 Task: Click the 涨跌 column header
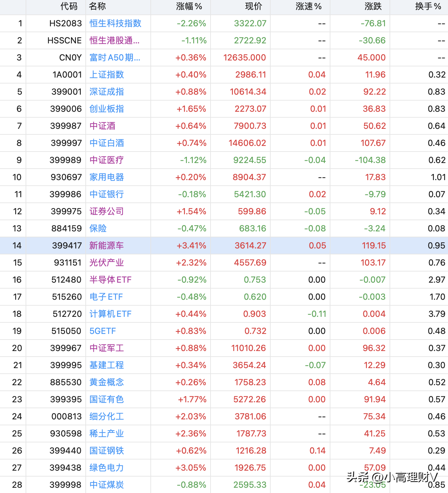click(373, 6)
